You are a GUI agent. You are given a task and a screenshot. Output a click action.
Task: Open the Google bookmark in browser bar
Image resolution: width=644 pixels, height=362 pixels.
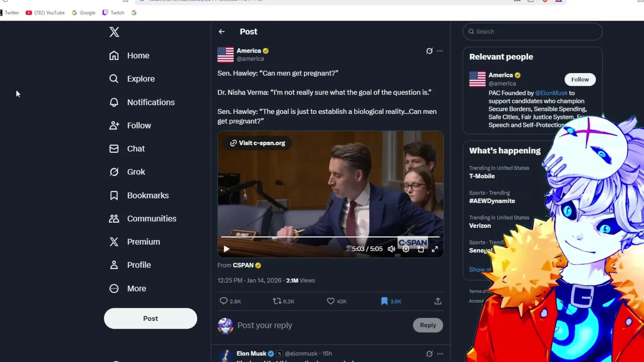click(84, 13)
